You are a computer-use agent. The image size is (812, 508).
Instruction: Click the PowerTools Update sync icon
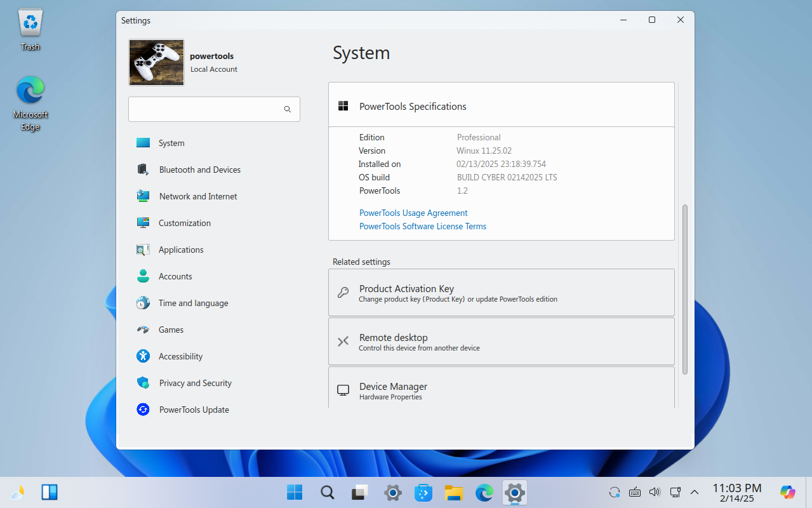point(143,410)
